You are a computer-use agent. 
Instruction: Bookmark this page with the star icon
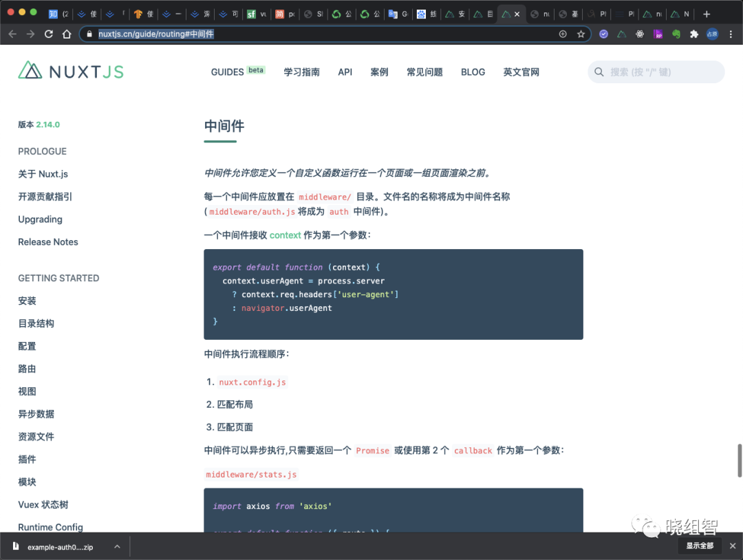pyautogui.click(x=581, y=34)
